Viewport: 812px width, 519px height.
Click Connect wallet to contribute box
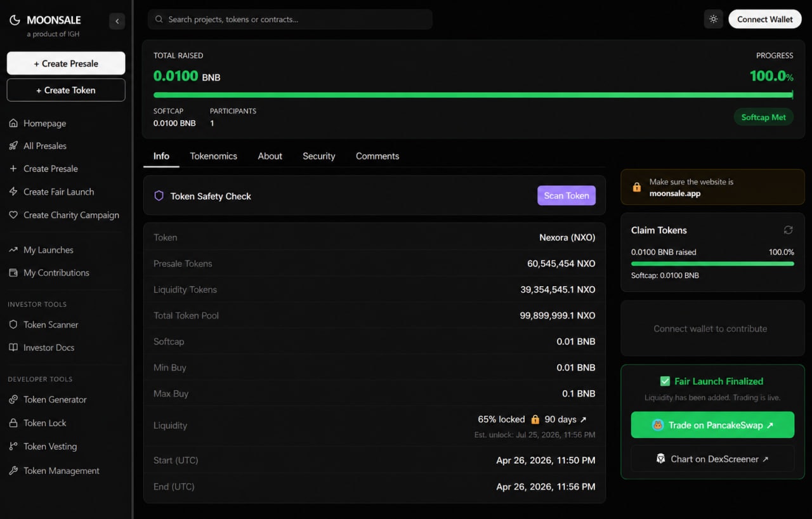pyautogui.click(x=712, y=329)
